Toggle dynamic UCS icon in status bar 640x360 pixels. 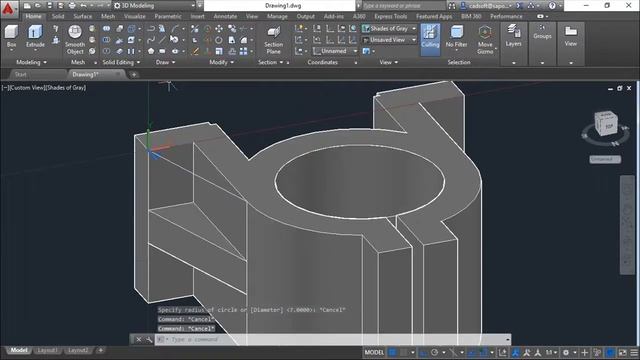coord(502,352)
